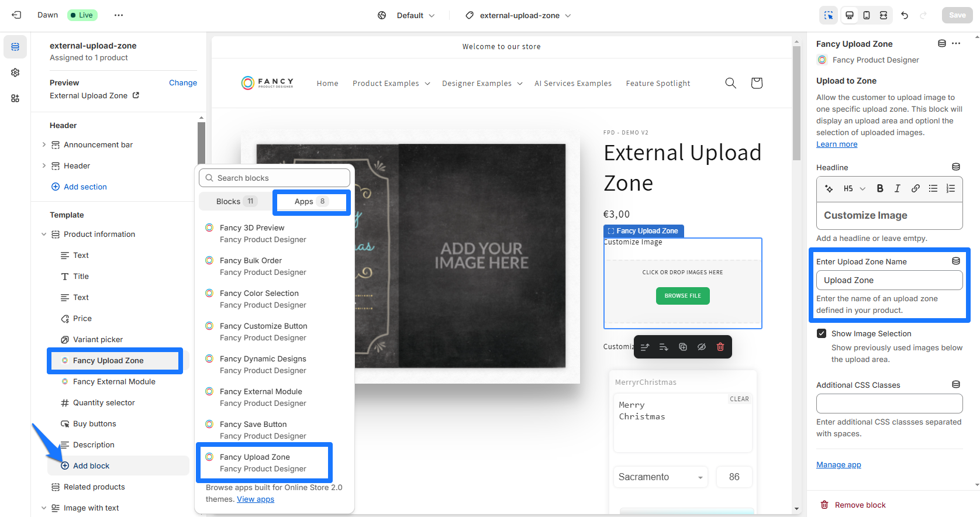The height and width of the screenshot is (517, 980).
Task: Click the Enter Upload Zone Name field
Action: (889, 280)
